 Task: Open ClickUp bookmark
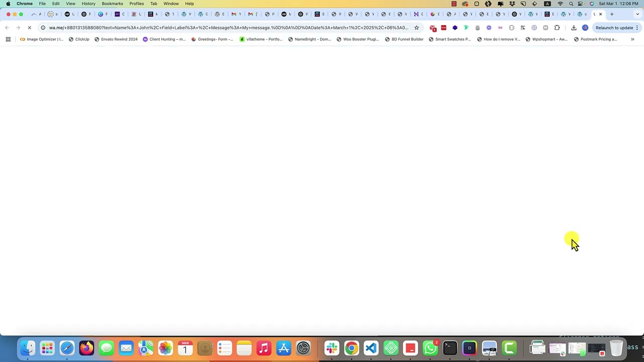[x=78, y=39]
